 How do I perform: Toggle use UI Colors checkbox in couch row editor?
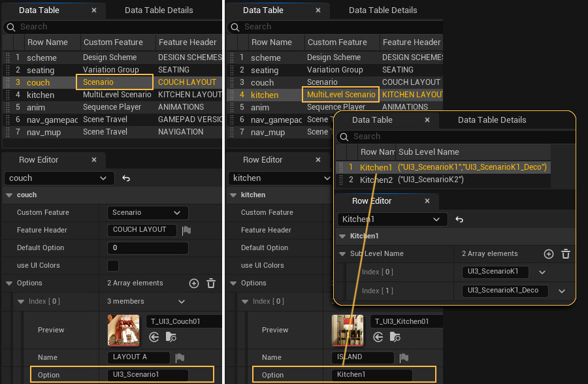113,266
